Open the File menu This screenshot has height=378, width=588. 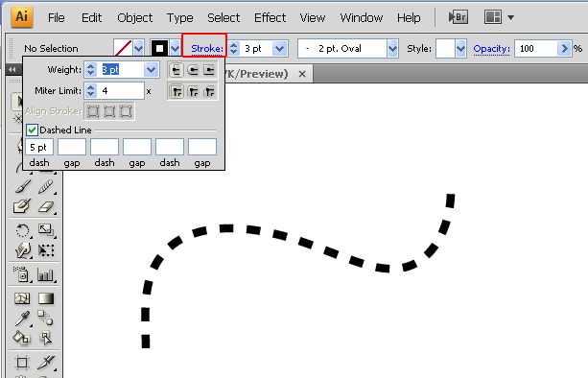(x=57, y=17)
